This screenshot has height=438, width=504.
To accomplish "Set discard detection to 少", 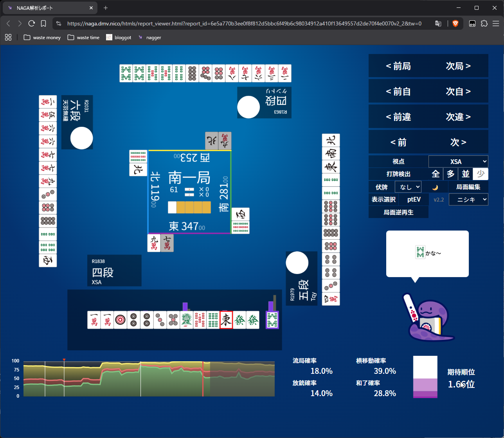I will click(481, 174).
